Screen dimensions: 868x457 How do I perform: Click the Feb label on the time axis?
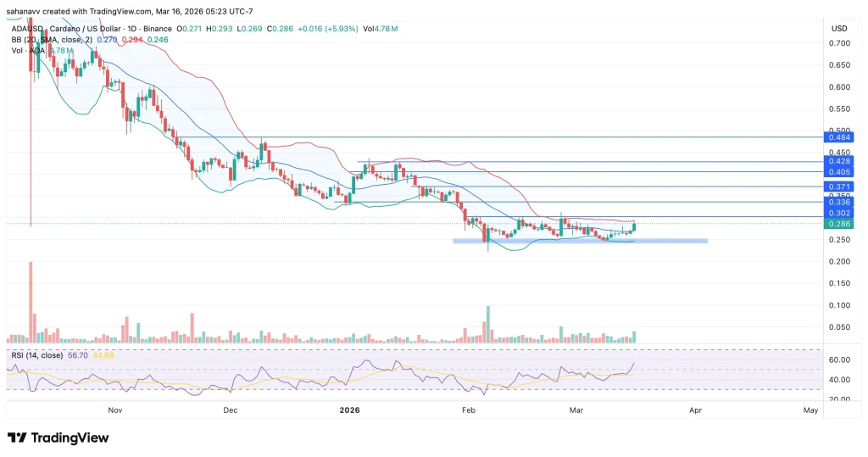click(x=467, y=410)
